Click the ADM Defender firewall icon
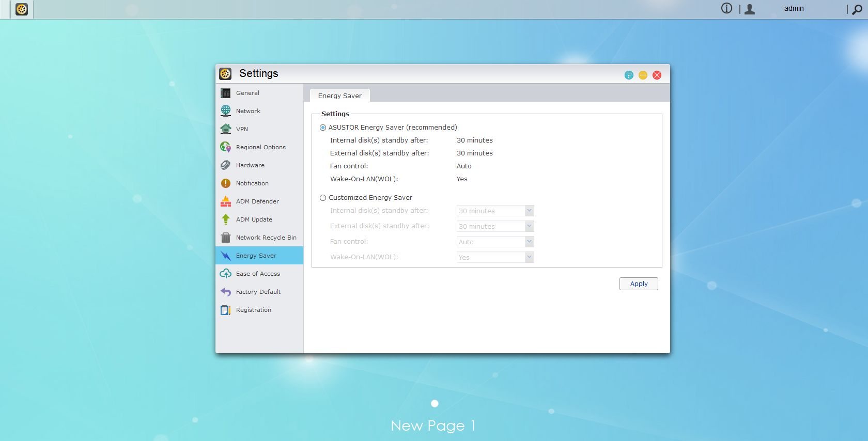 tap(226, 201)
